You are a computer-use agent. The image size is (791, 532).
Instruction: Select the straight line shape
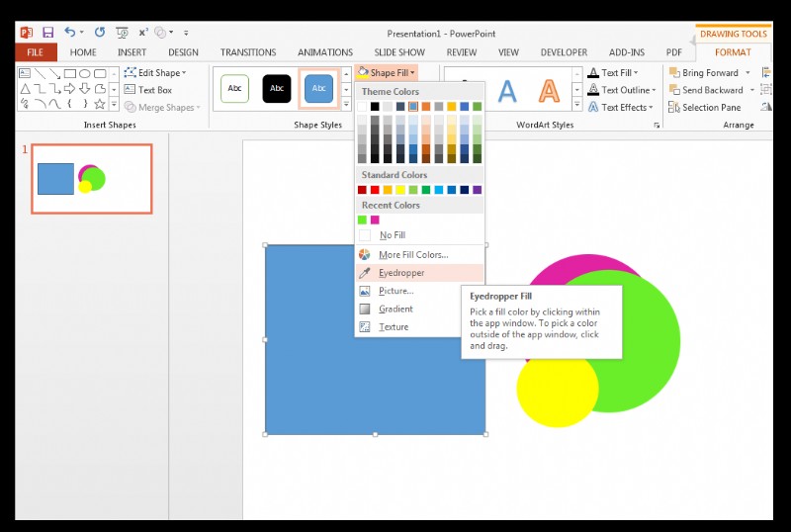[40, 74]
